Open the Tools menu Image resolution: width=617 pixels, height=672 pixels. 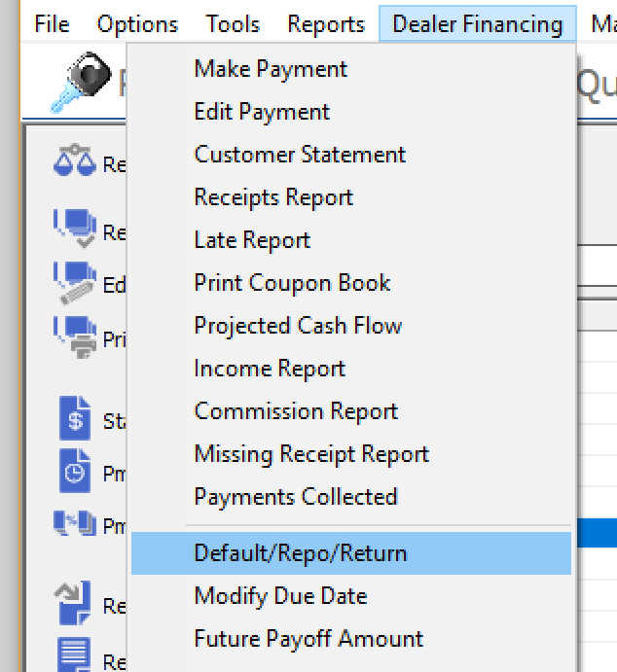pos(233,24)
